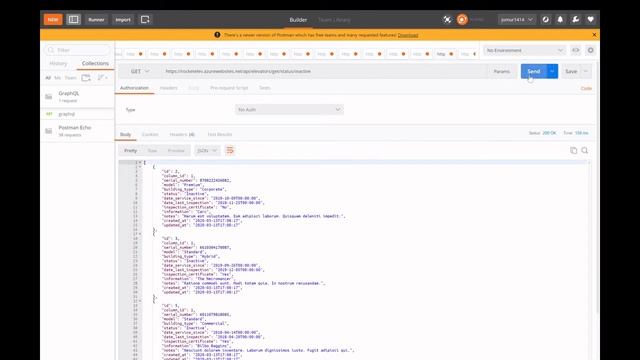
Task: Open the request Authorization tab
Action: (134, 88)
